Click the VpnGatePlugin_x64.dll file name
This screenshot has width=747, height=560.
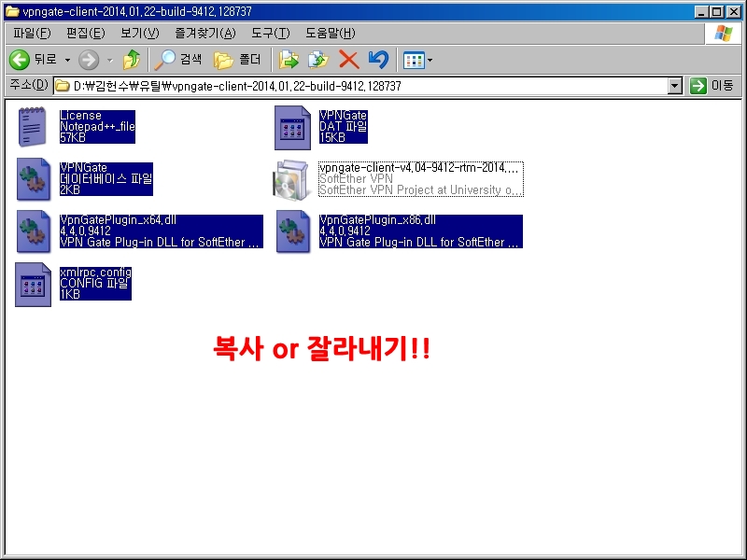119,220
